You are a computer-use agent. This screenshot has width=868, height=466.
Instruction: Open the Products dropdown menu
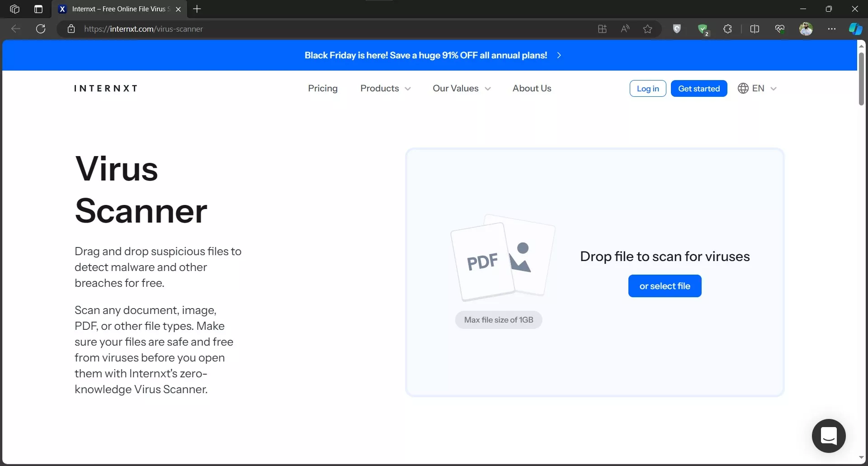385,88
